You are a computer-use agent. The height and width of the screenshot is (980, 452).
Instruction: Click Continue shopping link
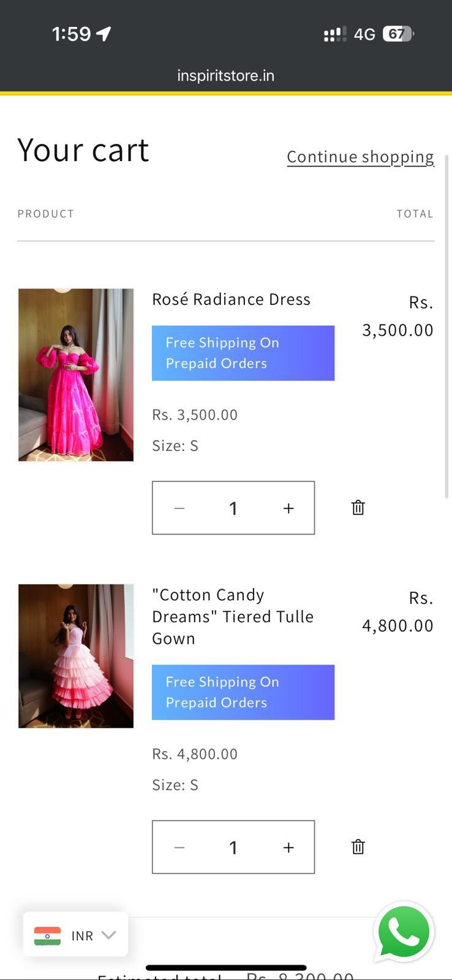click(360, 157)
